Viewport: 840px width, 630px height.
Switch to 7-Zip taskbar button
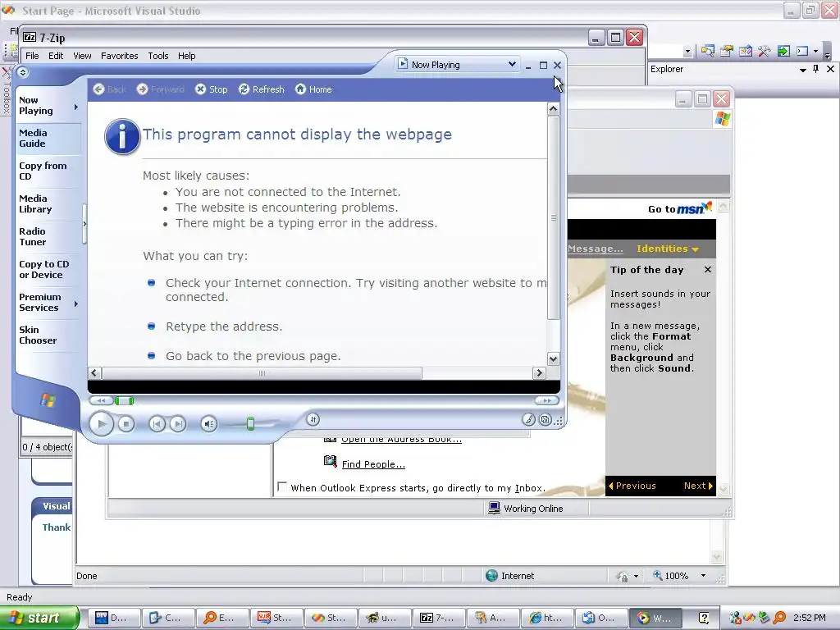tap(439, 618)
